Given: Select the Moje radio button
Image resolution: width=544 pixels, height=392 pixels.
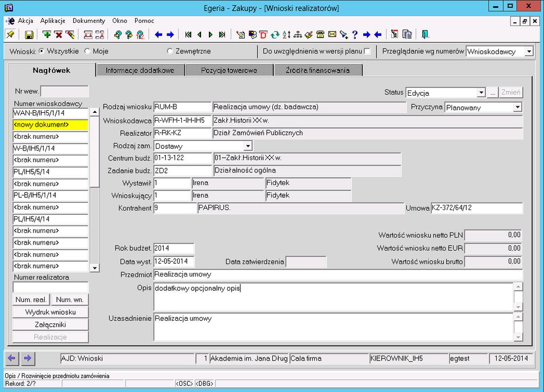Looking at the screenshot, I should pyautogui.click(x=87, y=51).
